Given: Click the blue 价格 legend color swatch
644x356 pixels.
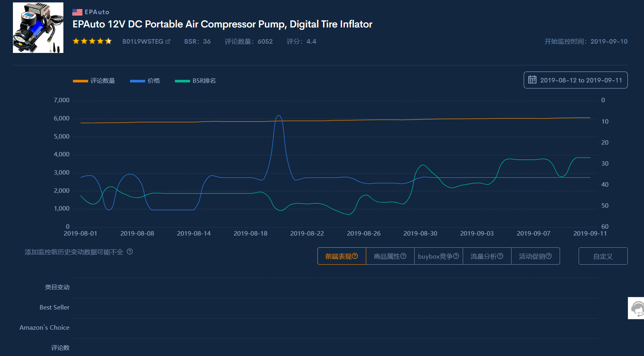Looking at the screenshot, I should (x=137, y=81).
